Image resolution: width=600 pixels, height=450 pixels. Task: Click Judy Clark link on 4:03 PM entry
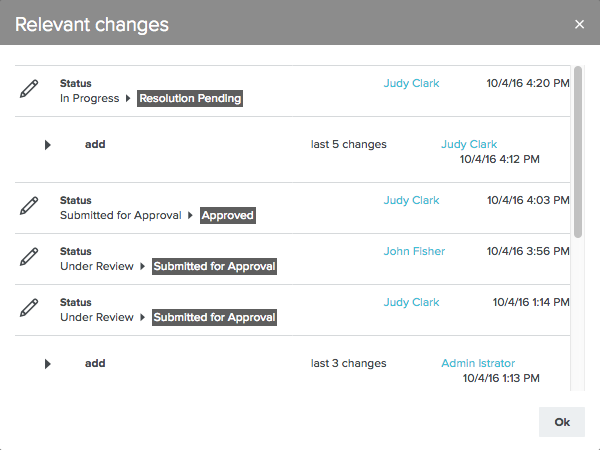click(411, 200)
